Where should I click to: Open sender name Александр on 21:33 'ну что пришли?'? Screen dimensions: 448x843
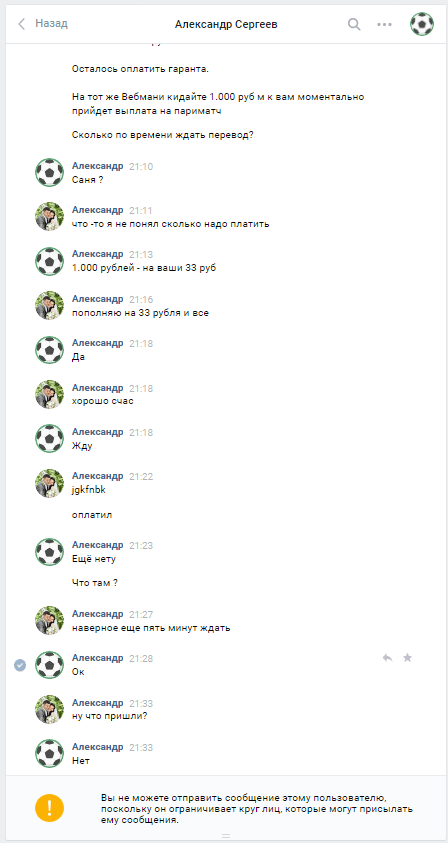click(97, 703)
